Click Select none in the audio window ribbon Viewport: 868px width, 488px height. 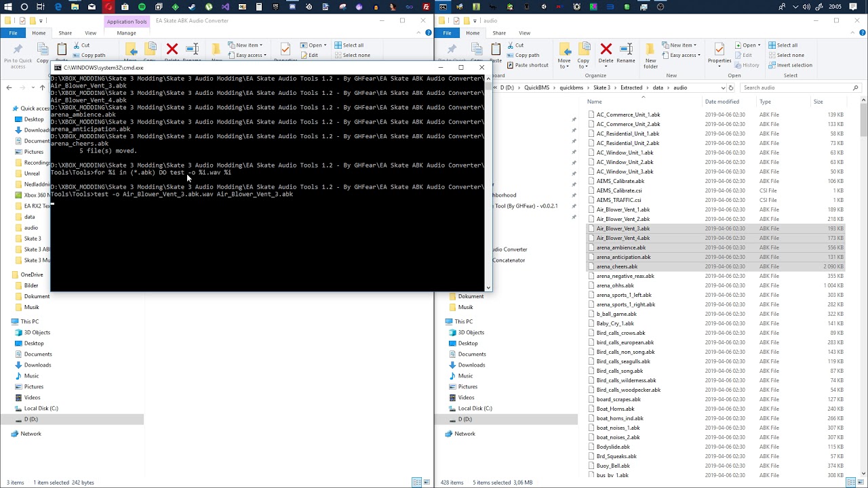pos(785,56)
